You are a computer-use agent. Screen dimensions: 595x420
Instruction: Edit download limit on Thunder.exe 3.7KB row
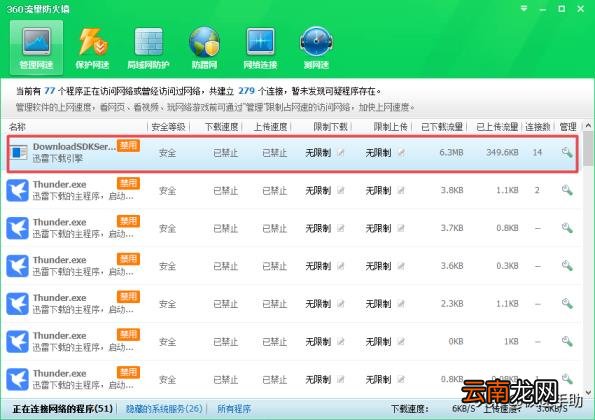click(x=341, y=228)
